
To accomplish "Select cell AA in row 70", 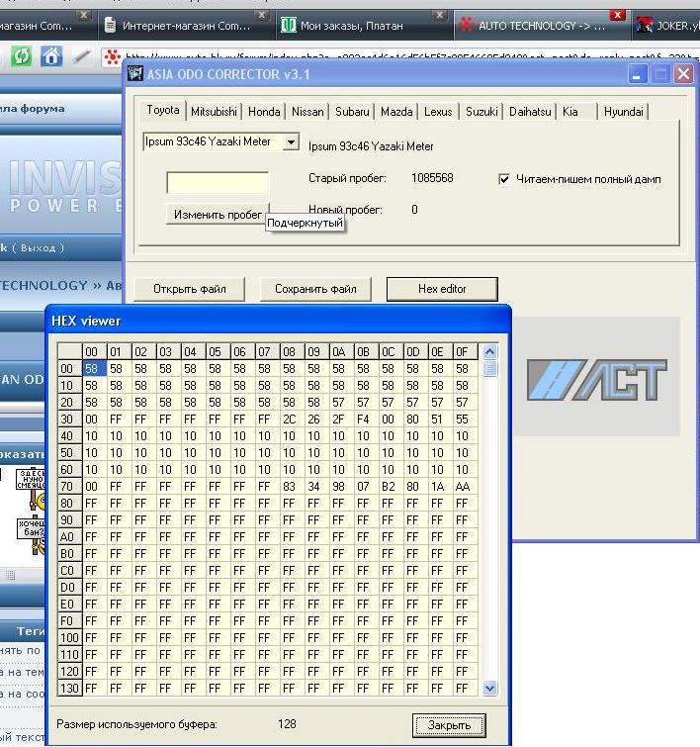I will pyautogui.click(x=466, y=487).
